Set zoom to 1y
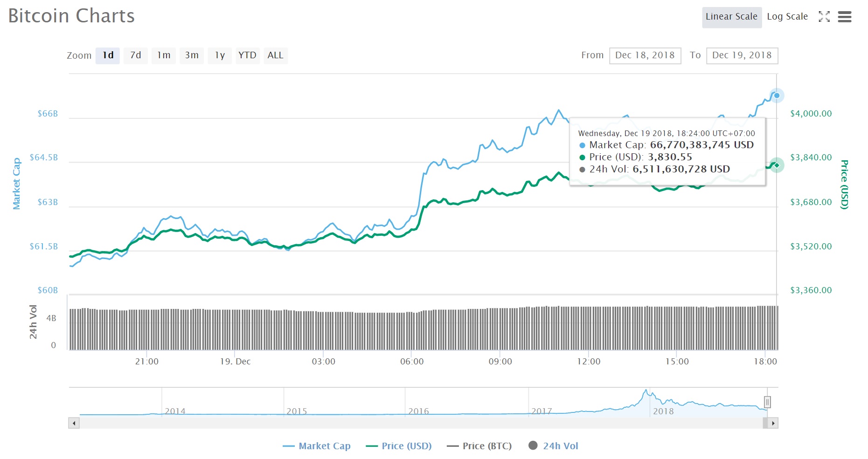The height and width of the screenshot is (459, 868). click(220, 55)
